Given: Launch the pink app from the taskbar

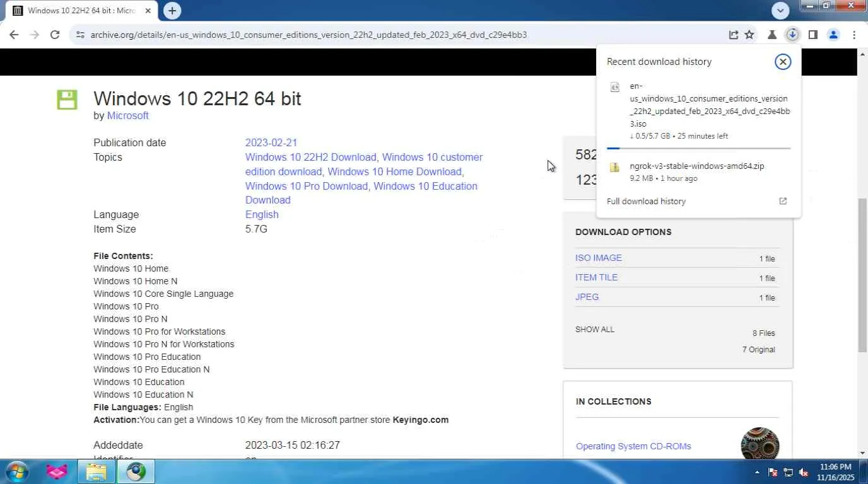Looking at the screenshot, I should 57,471.
